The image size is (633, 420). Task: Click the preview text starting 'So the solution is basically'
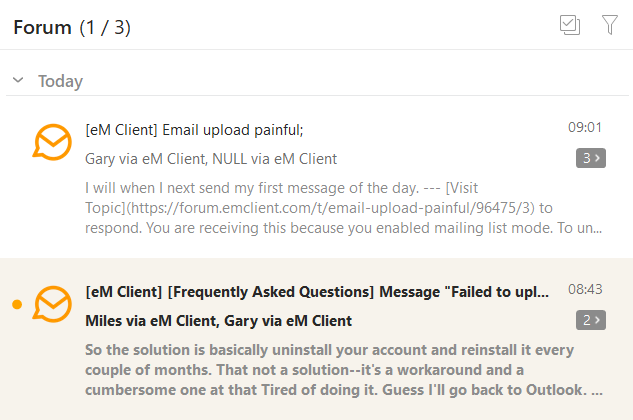[x=344, y=370]
